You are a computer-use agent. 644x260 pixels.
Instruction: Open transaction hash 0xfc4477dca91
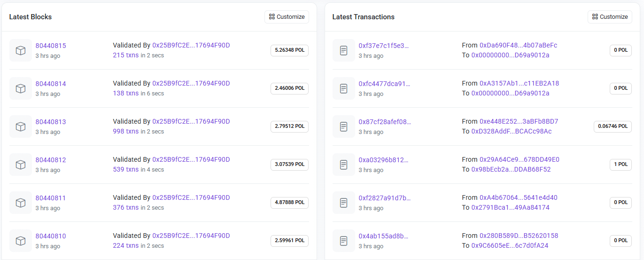click(x=384, y=84)
